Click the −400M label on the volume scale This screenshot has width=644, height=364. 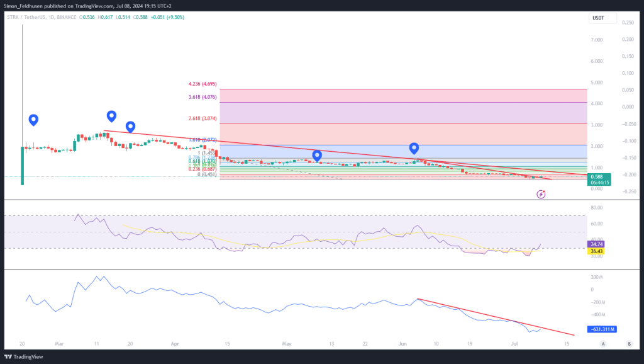[597, 315]
